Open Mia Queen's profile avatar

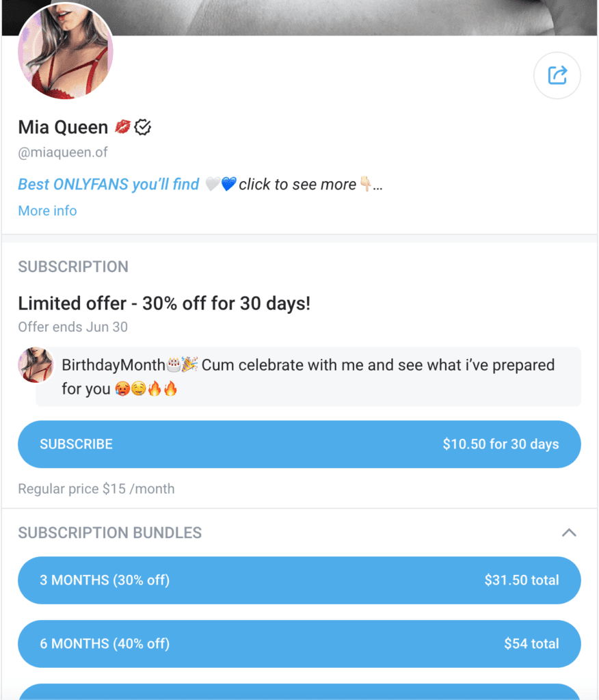66,52
